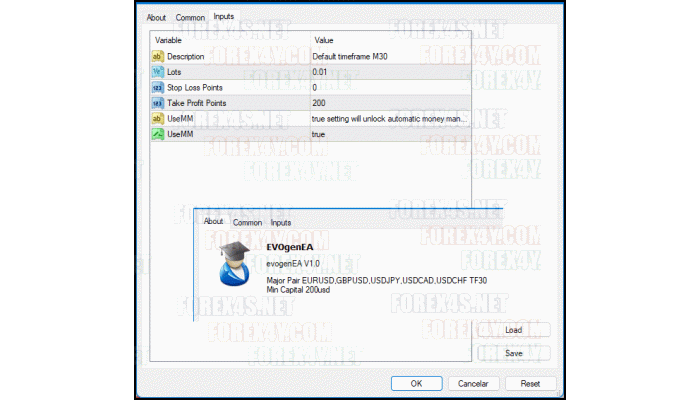This screenshot has height=400, width=700.
Task: Click the Take Profit Points integer icon
Action: (x=157, y=103)
